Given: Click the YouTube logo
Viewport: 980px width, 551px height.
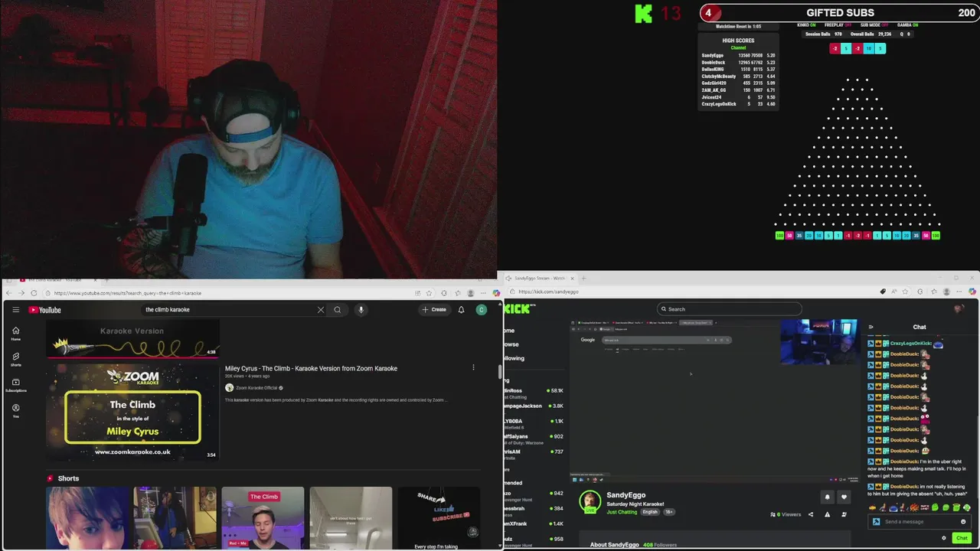Looking at the screenshot, I should [x=45, y=310].
